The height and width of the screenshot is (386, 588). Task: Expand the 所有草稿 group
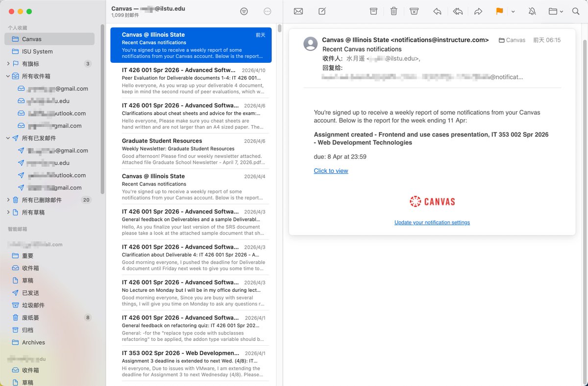pyautogui.click(x=8, y=212)
